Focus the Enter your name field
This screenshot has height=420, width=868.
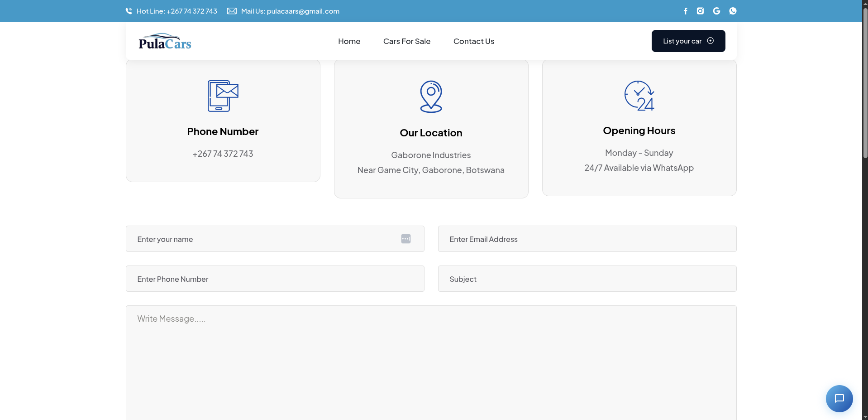[x=262, y=239]
